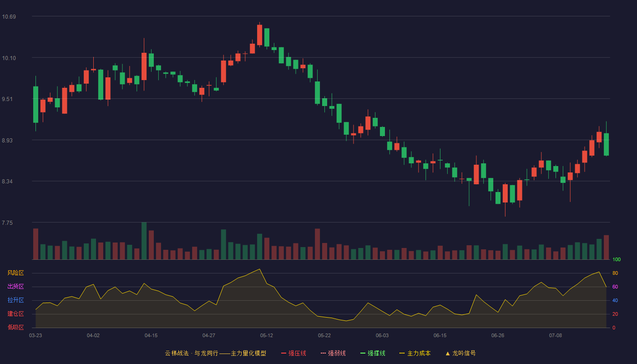Click the 龙吟信号 triangle legend icon

[448, 354]
